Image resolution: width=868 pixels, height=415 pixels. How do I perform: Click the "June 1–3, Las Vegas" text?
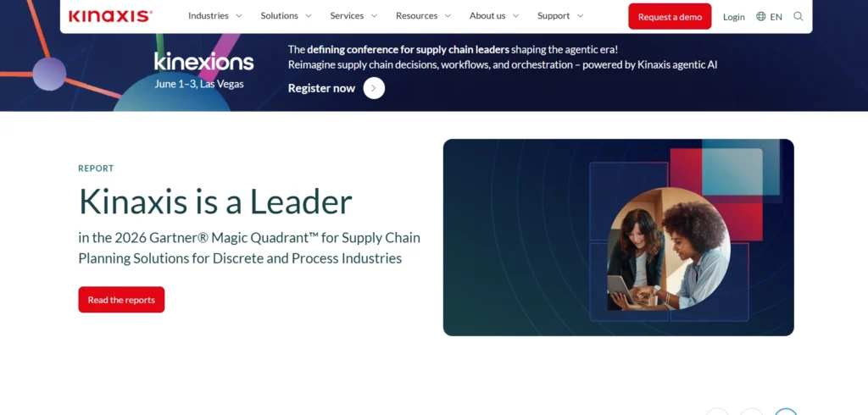[198, 84]
